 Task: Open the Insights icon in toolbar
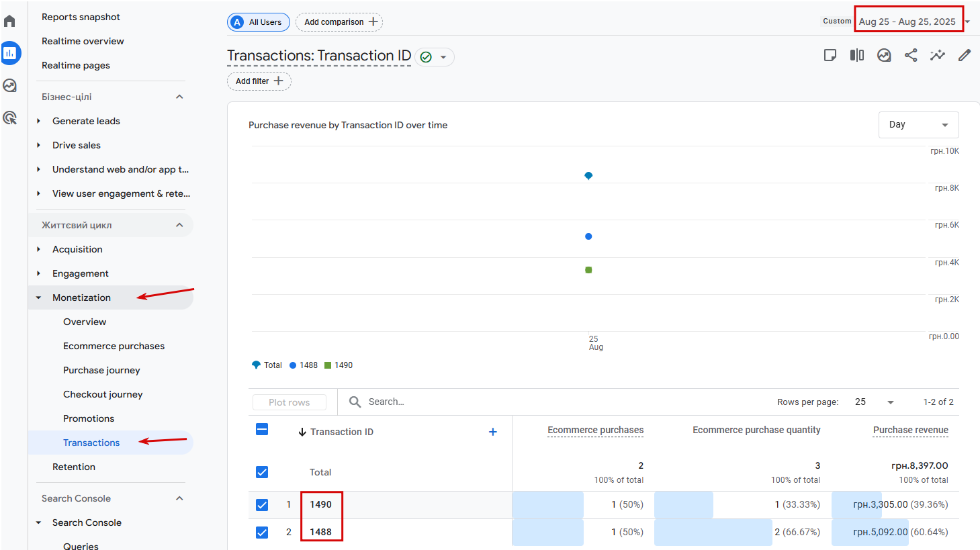884,55
